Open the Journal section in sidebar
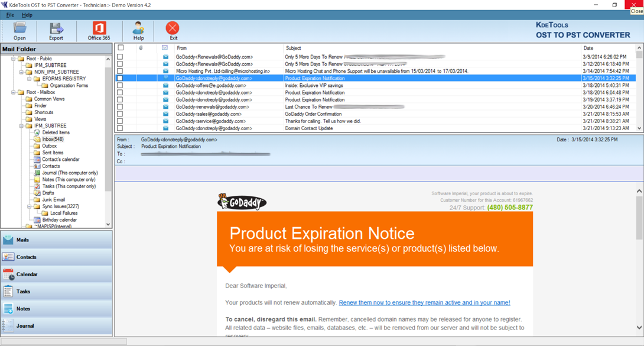The height and width of the screenshot is (346, 644). click(56, 326)
